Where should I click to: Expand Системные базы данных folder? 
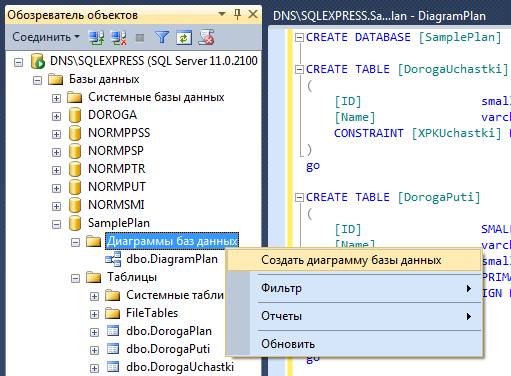point(56,98)
